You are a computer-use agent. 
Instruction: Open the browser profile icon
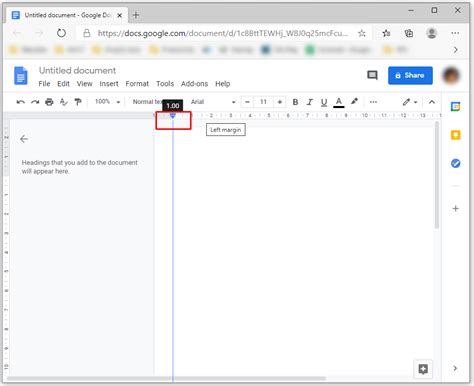click(432, 33)
